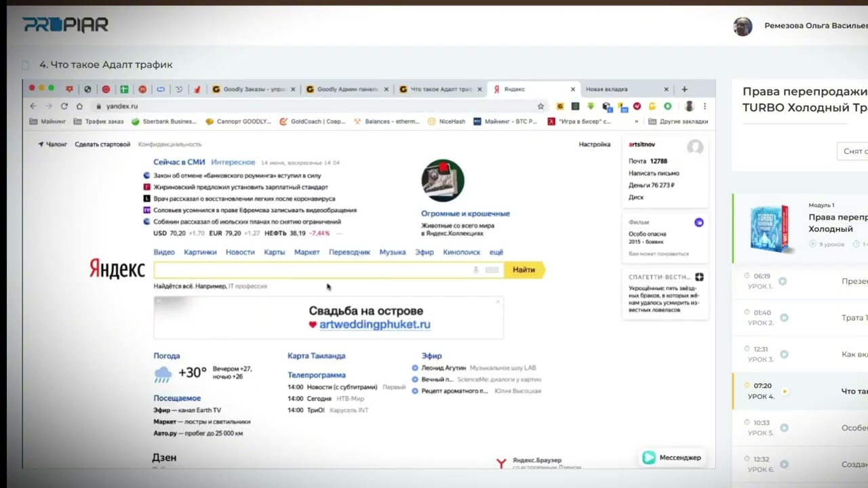The width and height of the screenshot is (868, 488).
Task: Click Написать письмо link
Action: pyautogui.click(x=654, y=173)
